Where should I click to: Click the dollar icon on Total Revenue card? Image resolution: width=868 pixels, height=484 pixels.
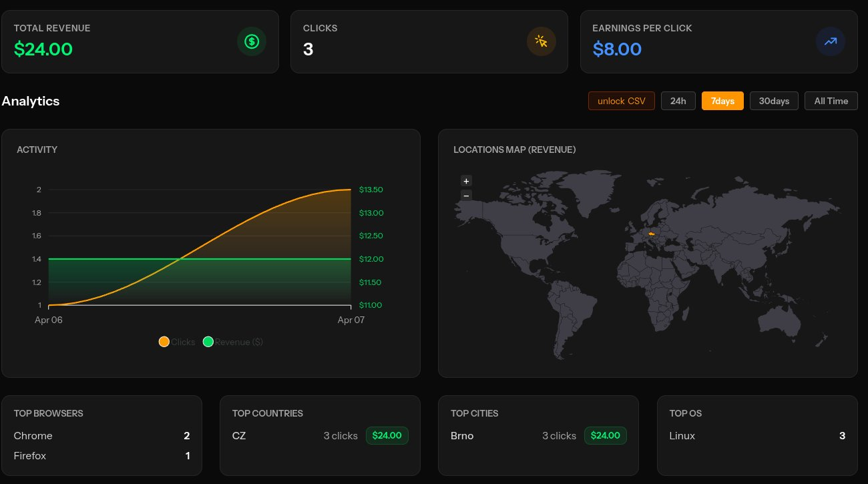tap(252, 41)
